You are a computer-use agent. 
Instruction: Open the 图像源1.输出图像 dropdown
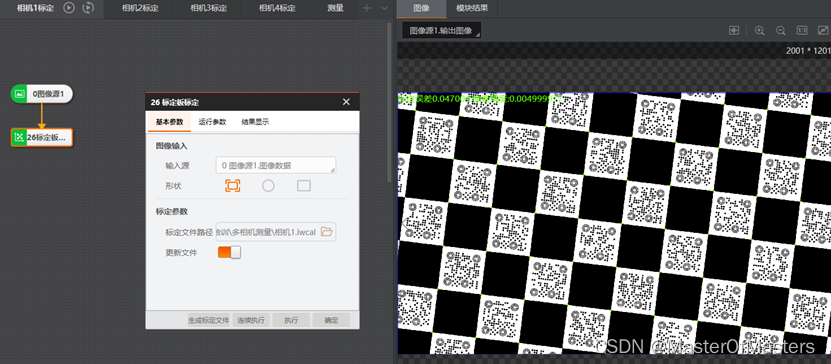[441, 31]
